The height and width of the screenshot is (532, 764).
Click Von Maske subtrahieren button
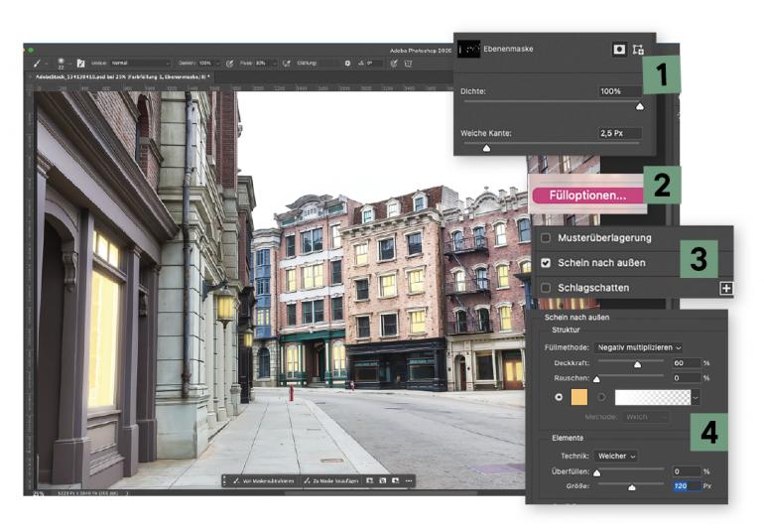tap(264, 480)
